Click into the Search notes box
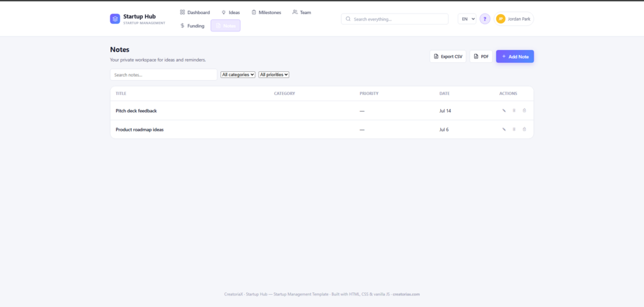The image size is (644, 307). (x=163, y=75)
